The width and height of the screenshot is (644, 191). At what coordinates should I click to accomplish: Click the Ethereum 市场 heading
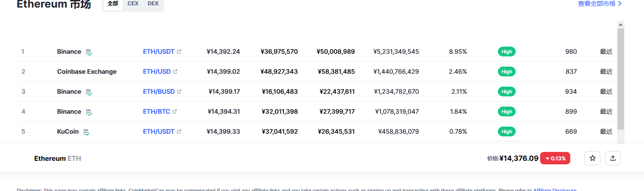coord(54,4)
